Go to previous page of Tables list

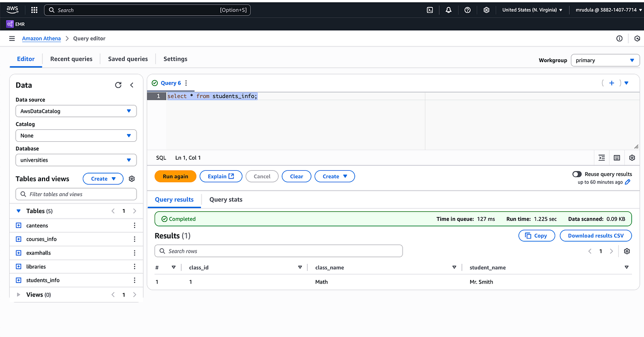113,211
